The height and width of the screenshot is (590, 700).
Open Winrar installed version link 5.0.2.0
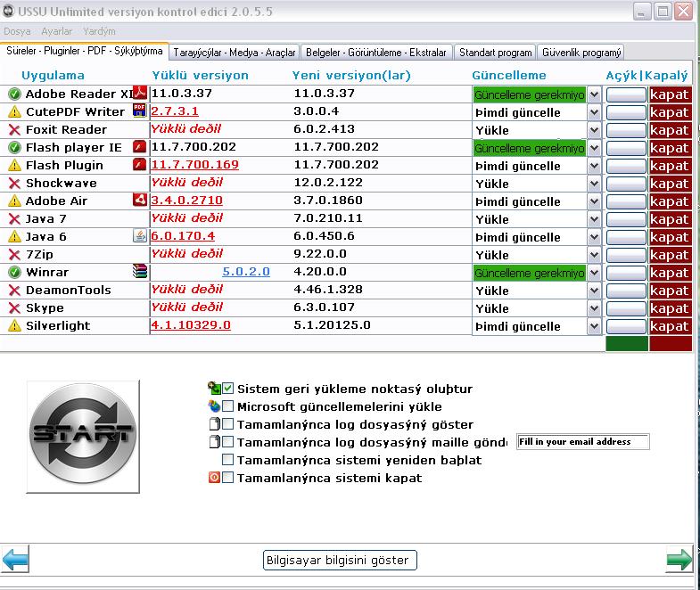[x=246, y=272]
